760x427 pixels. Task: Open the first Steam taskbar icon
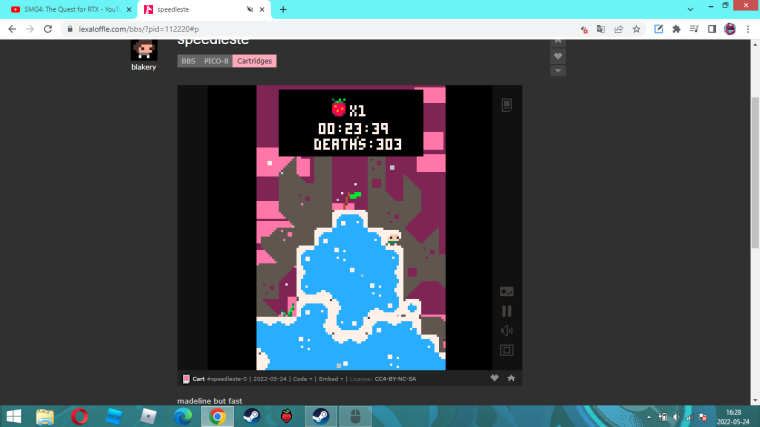pyautogui.click(x=252, y=416)
